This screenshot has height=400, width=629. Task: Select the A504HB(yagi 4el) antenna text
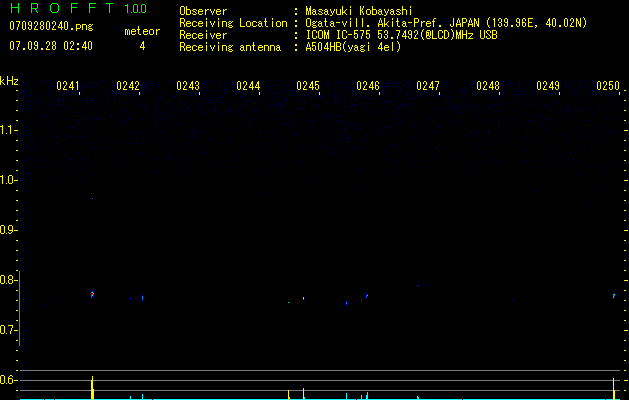click(x=353, y=47)
